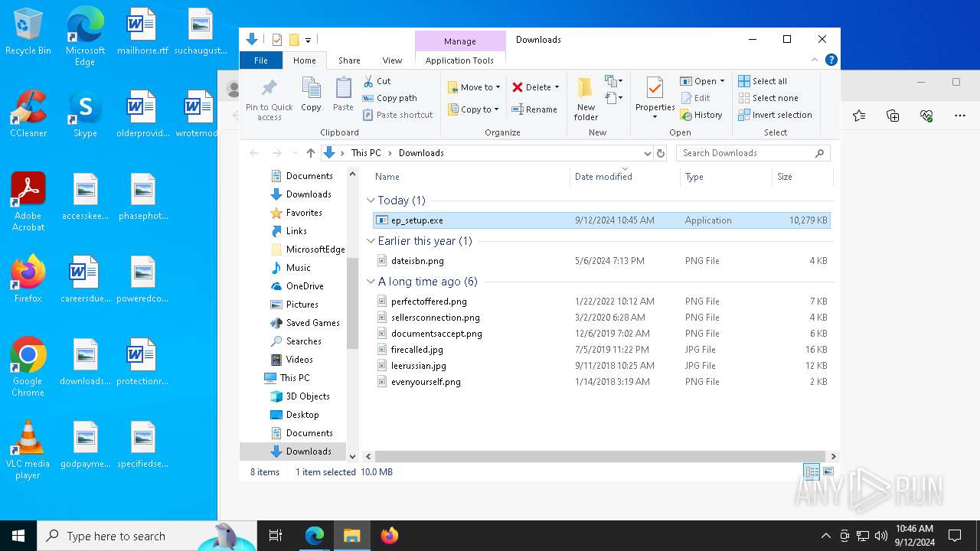
Task: Switch to the View tab
Action: click(x=392, y=60)
